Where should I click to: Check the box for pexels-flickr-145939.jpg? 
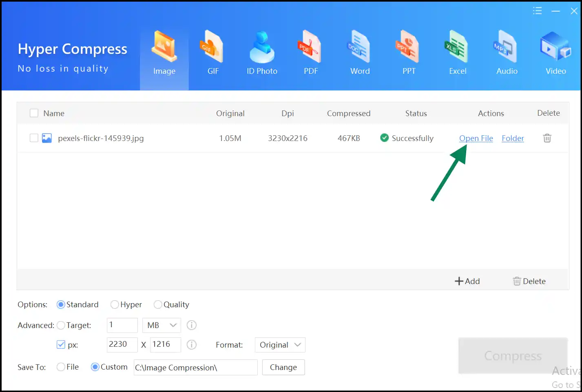point(34,138)
